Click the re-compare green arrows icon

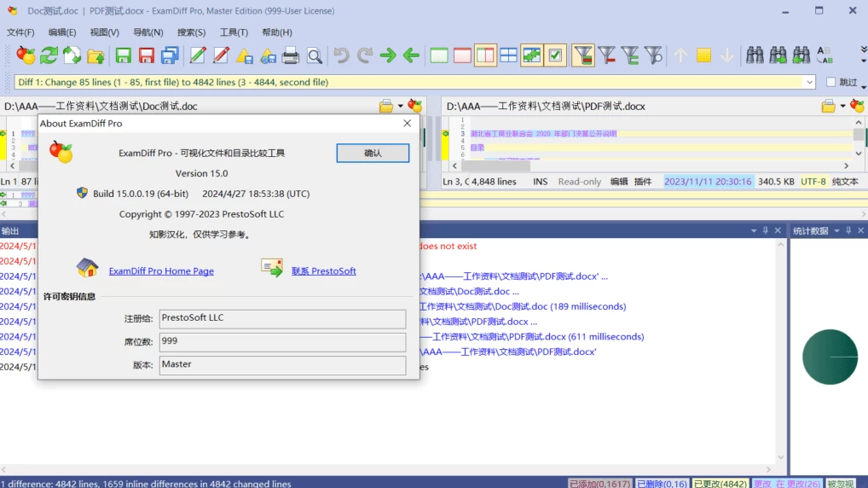[49, 56]
